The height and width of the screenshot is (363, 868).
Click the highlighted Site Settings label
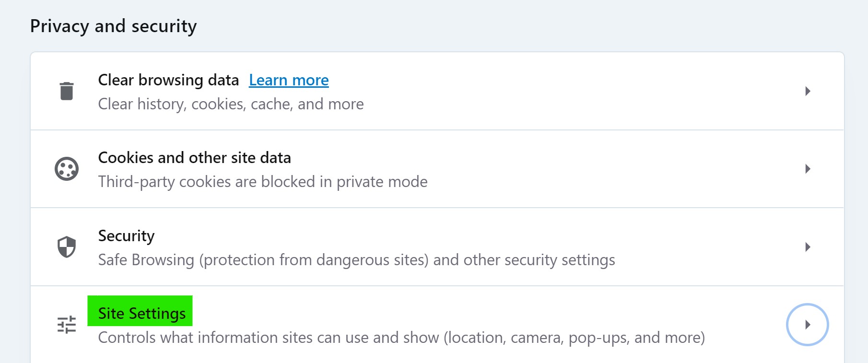pyautogui.click(x=141, y=313)
